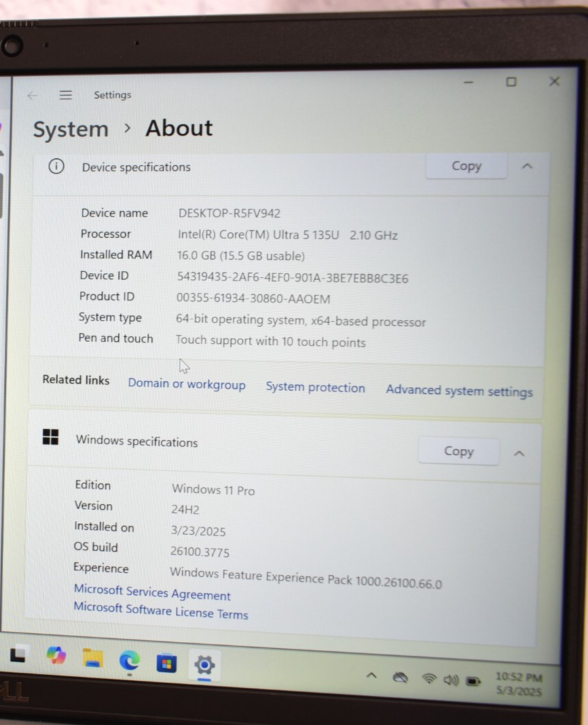Maximize the Settings window

(511, 82)
